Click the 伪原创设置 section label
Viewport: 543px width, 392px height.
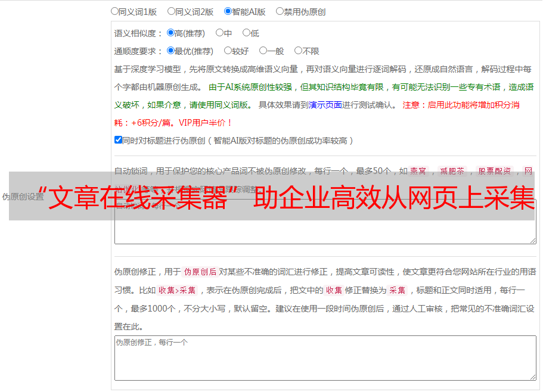tap(23, 197)
